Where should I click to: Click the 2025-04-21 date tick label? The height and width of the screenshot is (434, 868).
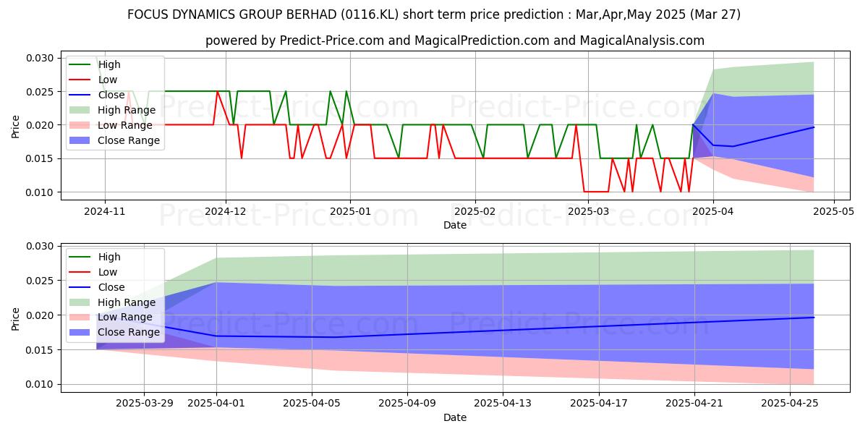click(x=694, y=404)
